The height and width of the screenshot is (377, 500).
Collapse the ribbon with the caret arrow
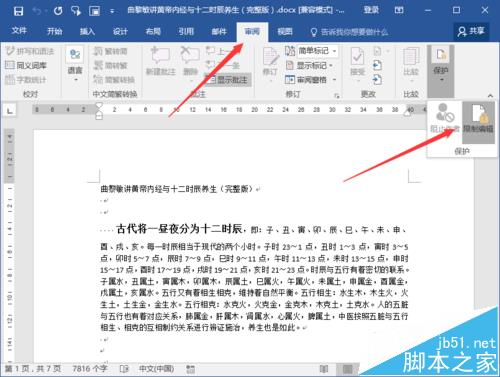[490, 96]
